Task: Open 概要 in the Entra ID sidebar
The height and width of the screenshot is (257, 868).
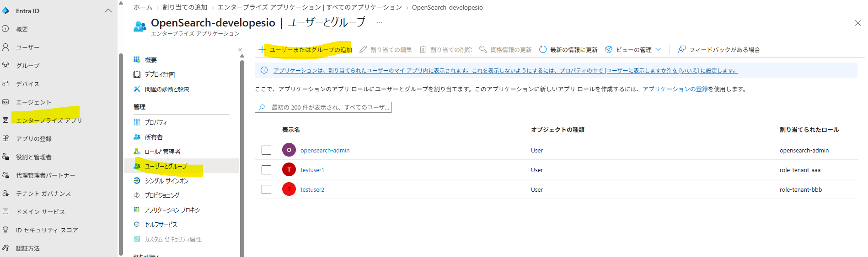Action: [x=22, y=29]
